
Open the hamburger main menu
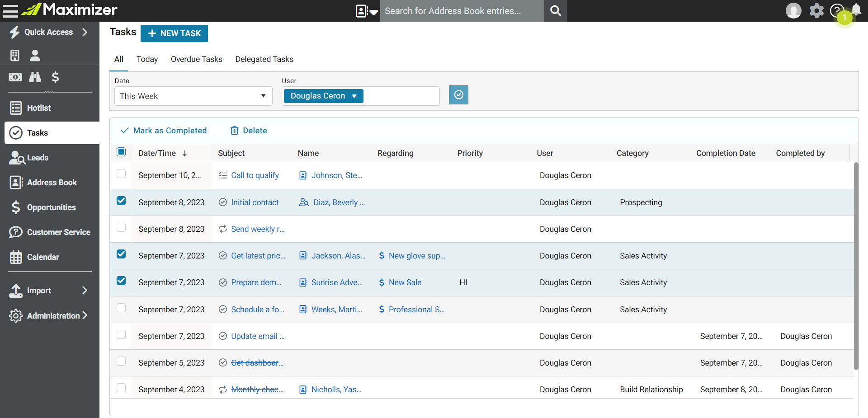pyautogui.click(x=10, y=10)
